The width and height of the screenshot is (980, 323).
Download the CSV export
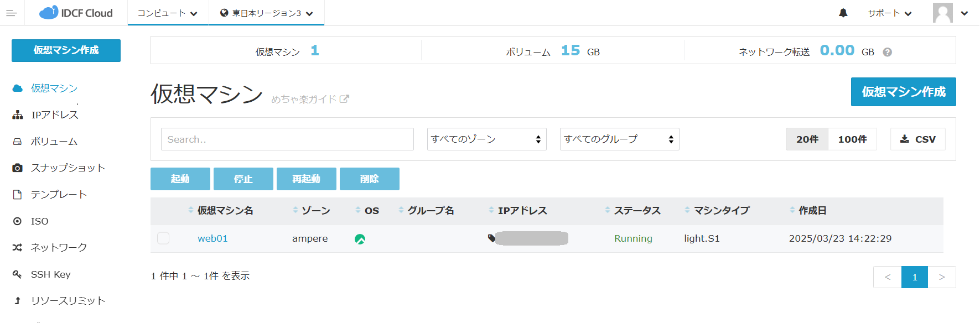tap(917, 139)
